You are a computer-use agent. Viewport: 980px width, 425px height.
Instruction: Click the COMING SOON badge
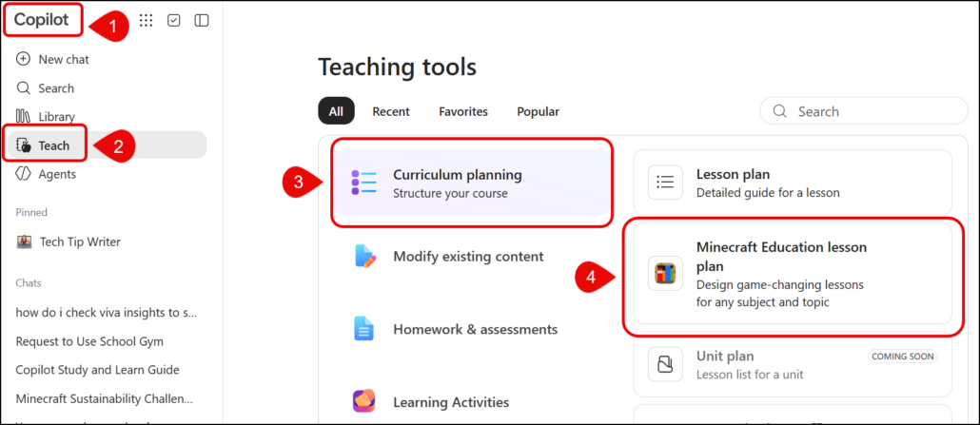[903, 357]
